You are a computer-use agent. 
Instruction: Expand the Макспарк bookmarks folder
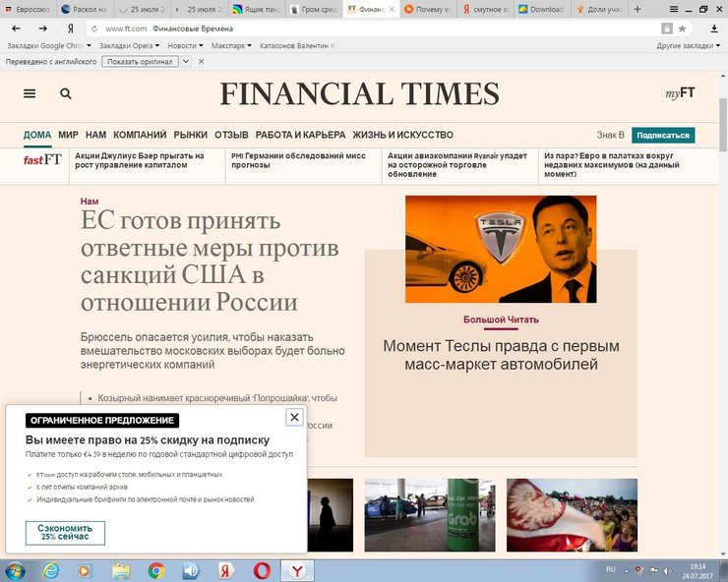click(231, 46)
